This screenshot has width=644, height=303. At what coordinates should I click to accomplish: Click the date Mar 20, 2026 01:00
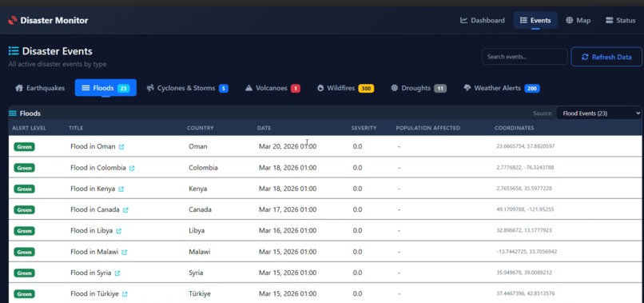288,146
